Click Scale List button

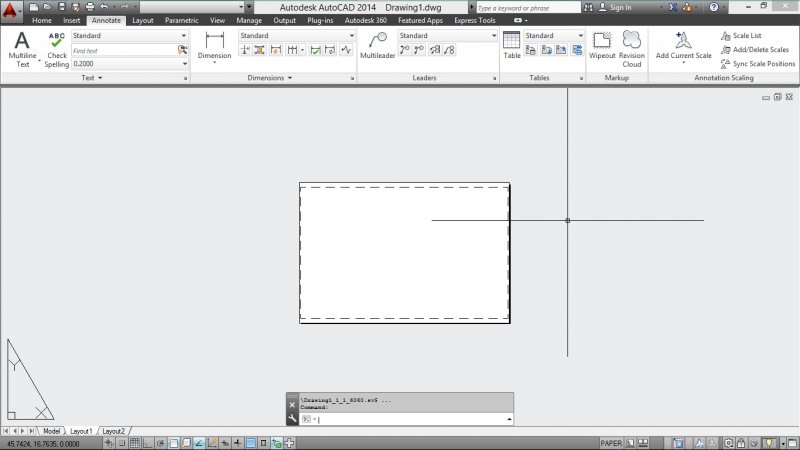tap(746, 36)
